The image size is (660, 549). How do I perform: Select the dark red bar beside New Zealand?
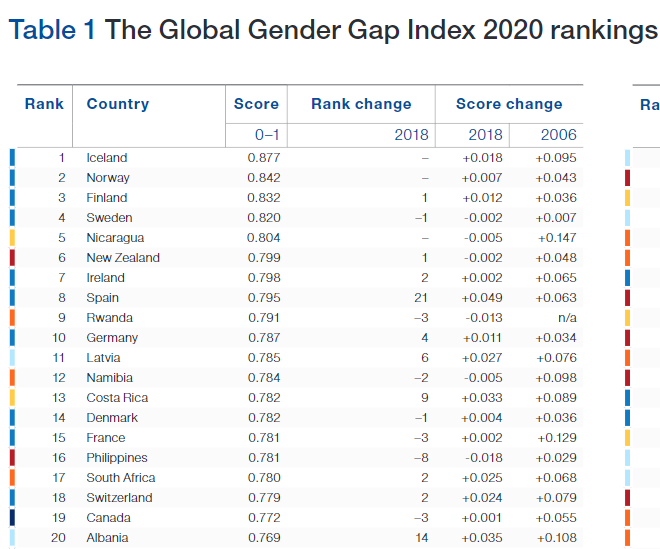12,258
